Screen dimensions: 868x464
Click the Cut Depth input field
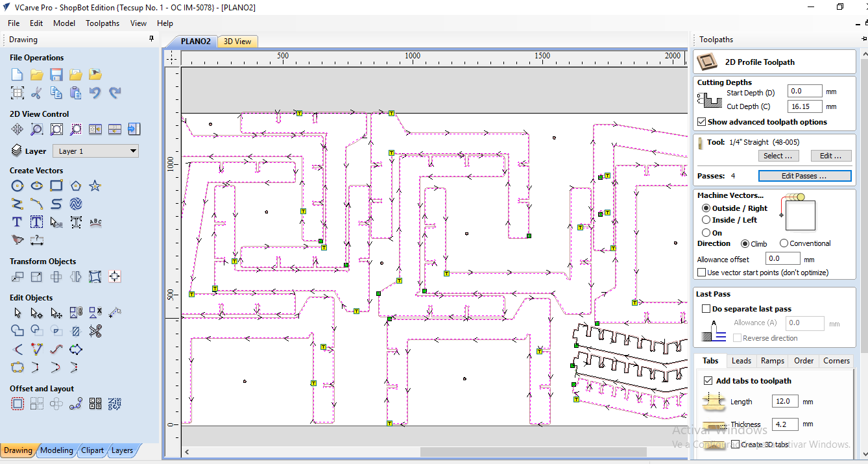click(804, 106)
